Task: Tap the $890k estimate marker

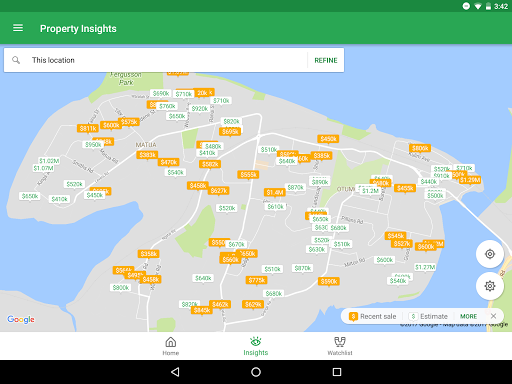Action: (320, 182)
